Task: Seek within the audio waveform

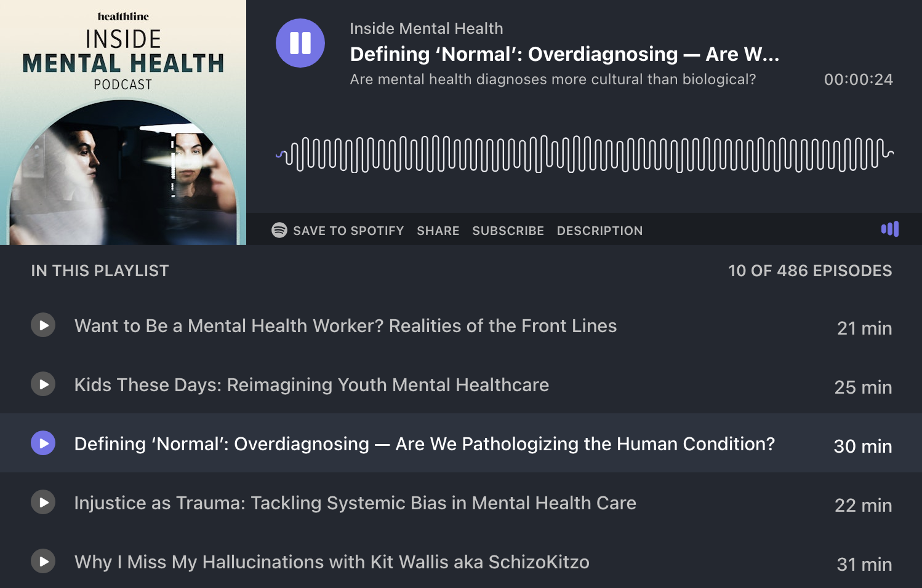Action: pyautogui.click(x=585, y=154)
